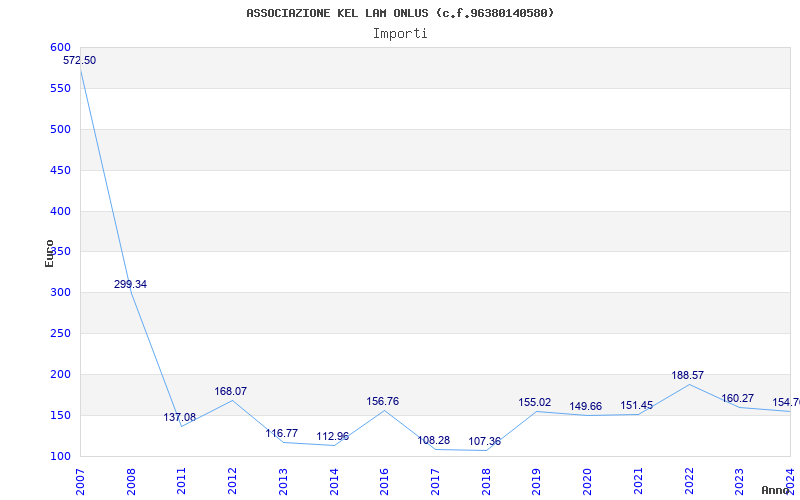Screen dimensions: 800x500
Task: Select the 350 y-axis tick label
Action: (x=60, y=252)
